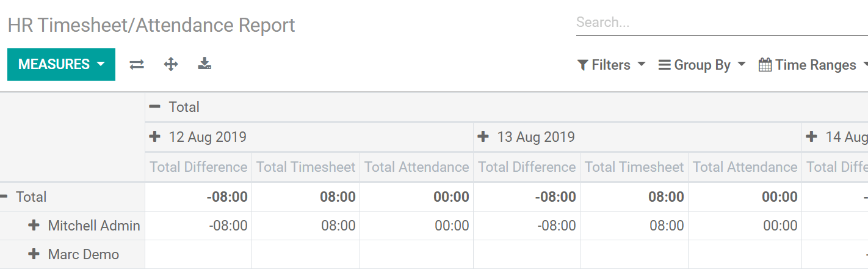Screen dimensions: 868x269
Task: Sort by 12 Aug Total Difference column
Action: (198, 167)
